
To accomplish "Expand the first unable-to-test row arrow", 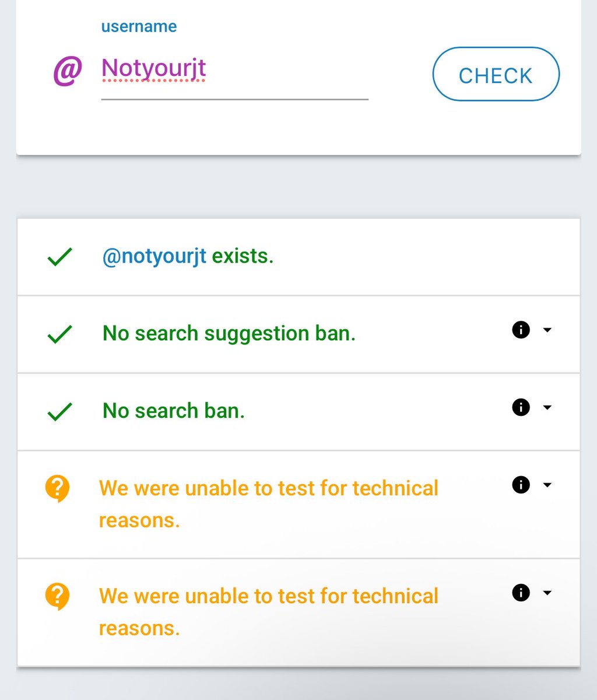I will point(547,485).
